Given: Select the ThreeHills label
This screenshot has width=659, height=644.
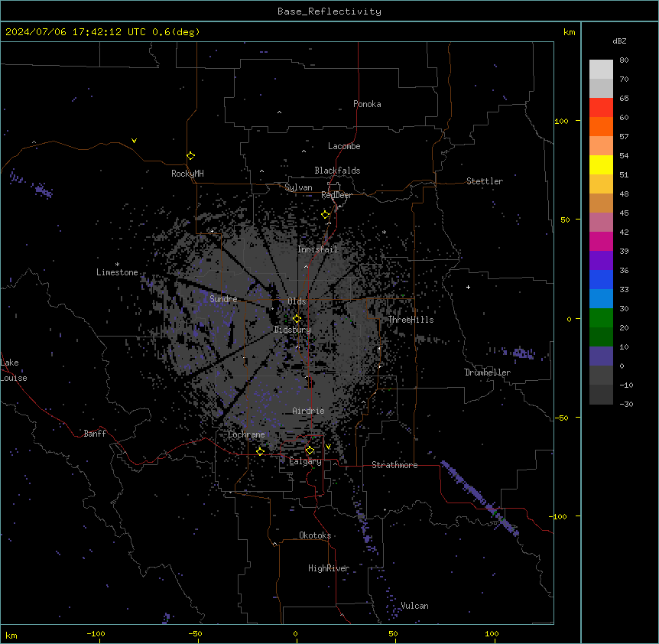Looking at the screenshot, I should [x=411, y=320].
